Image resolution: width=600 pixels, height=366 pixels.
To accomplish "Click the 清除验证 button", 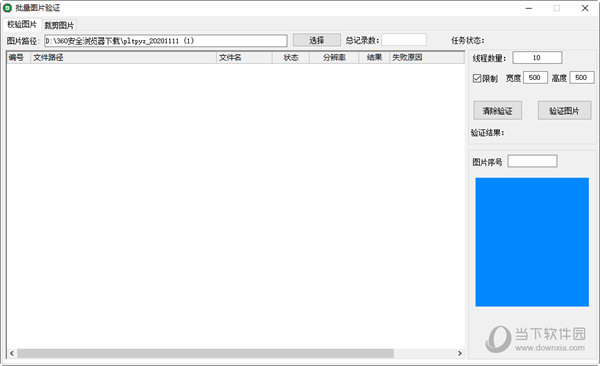I will coord(497,111).
